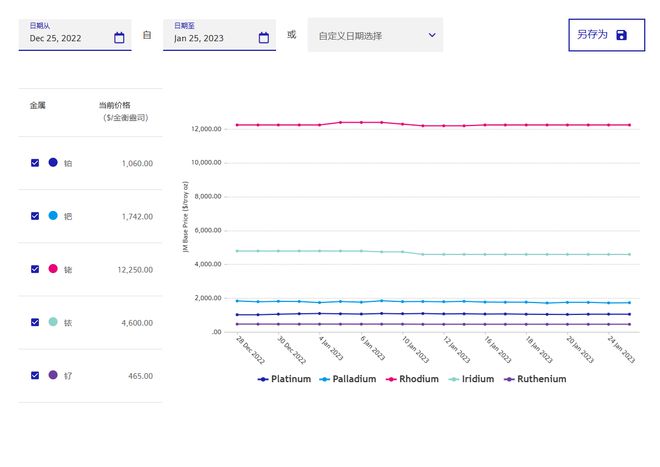This screenshot has height=467, width=660.
Task: Open the 自定义日期选择 dropdown
Action: click(375, 35)
